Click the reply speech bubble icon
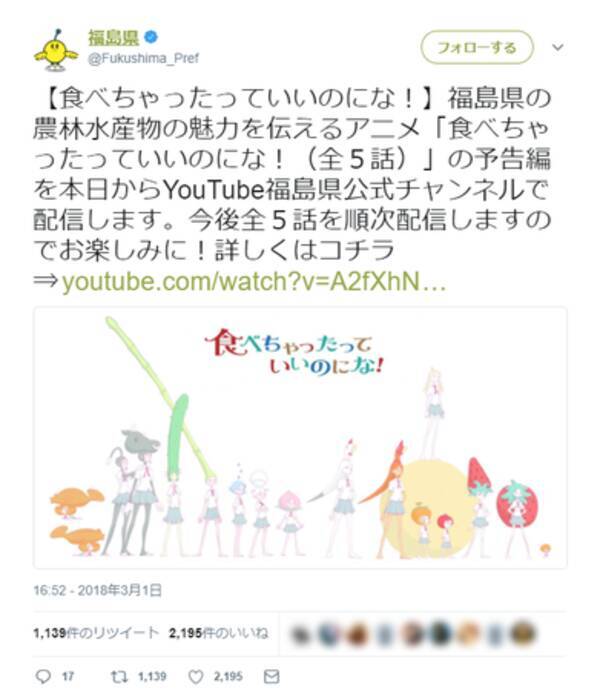 point(43,676)
